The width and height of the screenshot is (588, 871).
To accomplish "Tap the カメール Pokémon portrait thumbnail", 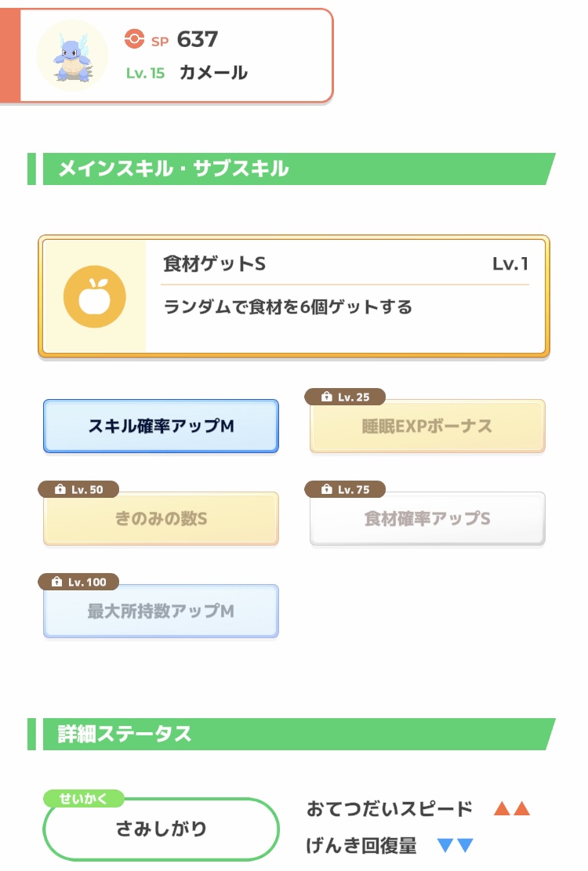I will [x=72, y=56].
